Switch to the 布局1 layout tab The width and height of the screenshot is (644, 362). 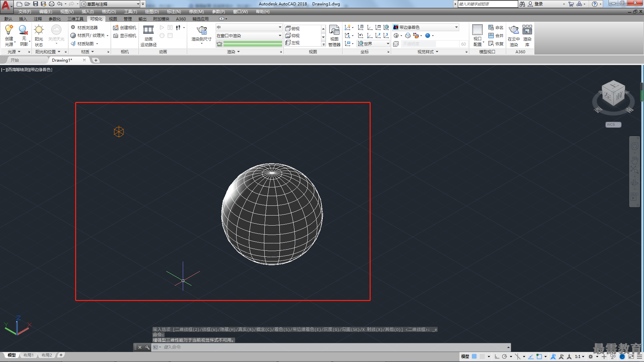point(29,355)
